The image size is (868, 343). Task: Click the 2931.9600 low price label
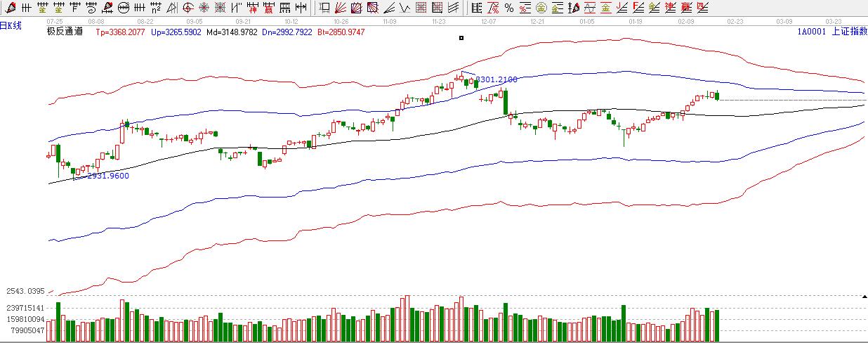107,176
